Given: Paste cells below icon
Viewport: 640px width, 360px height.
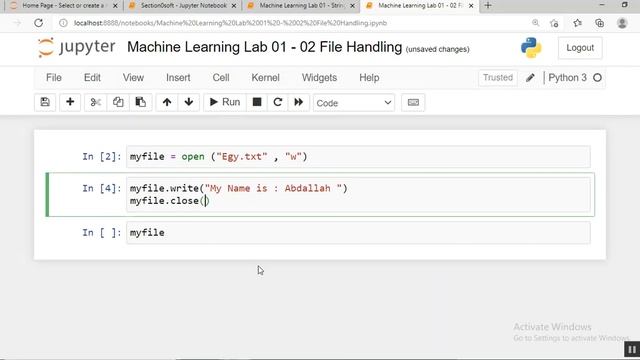Looking at the screenshot, I should 140,102.
